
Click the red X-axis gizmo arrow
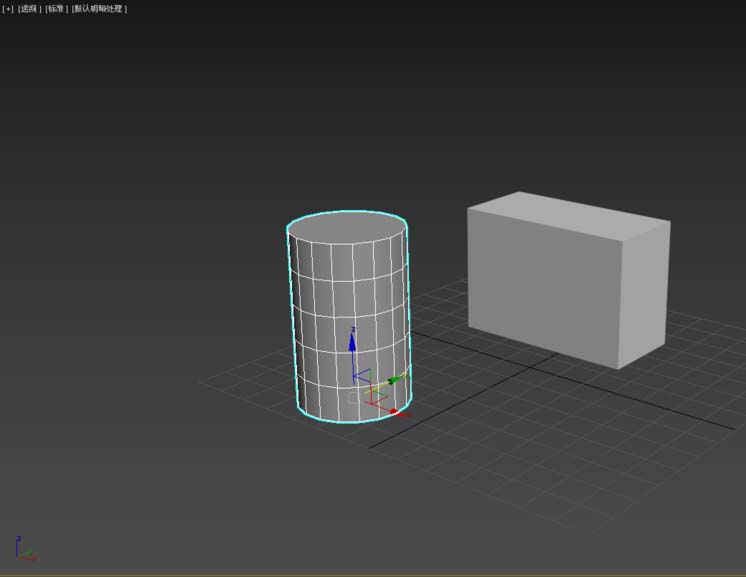(396, 412)
